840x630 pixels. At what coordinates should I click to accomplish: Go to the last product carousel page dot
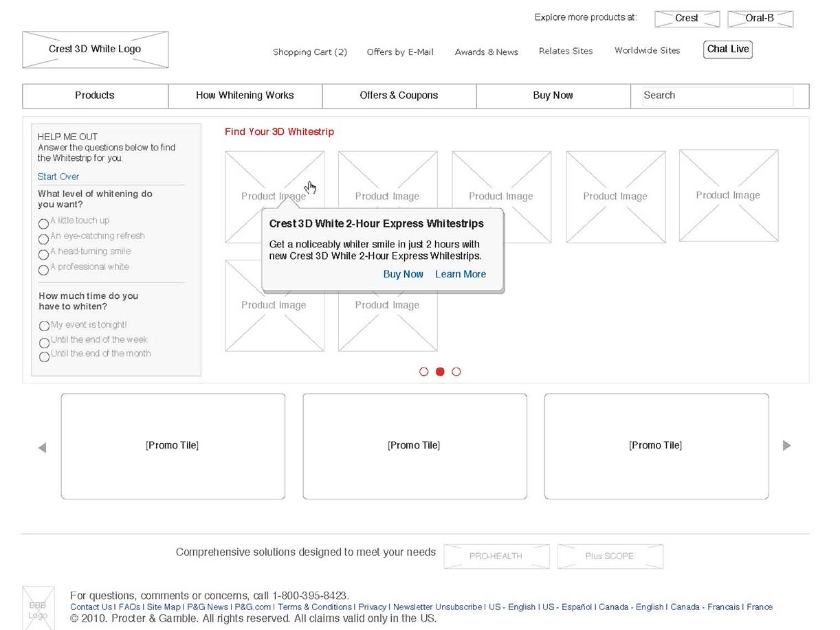(x=456, y=372)
